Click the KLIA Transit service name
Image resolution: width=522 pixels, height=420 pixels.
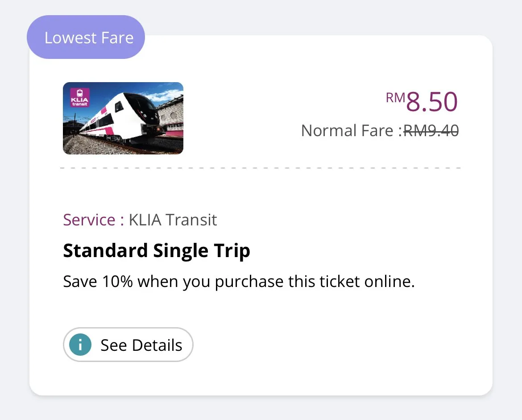pyautogui.click(x=173, y=220)
